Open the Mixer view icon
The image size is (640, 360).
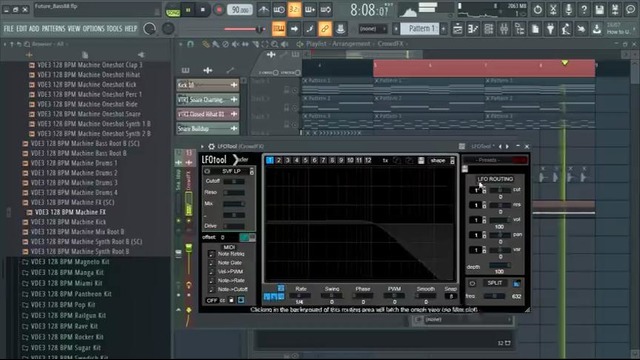pyautogui.click(x=504, y=29)
